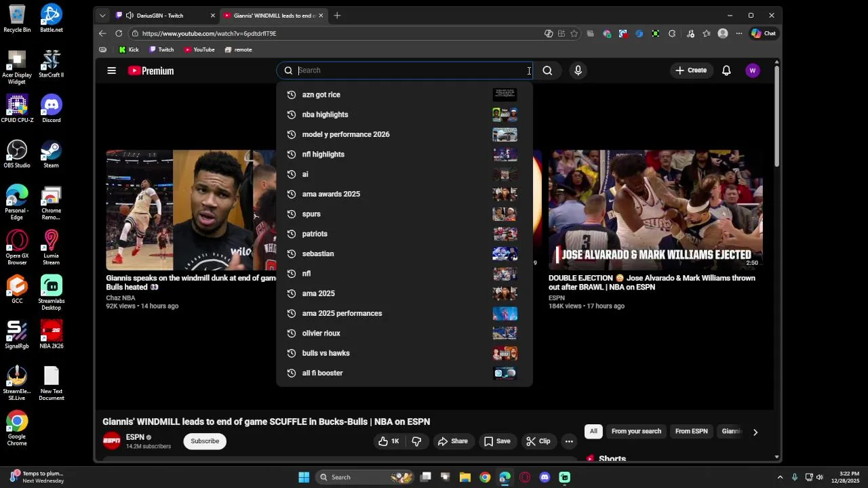This screenshot has width=868, height=488.
Task: Open more video actions ellipsis
Action: tap(569, 441)
